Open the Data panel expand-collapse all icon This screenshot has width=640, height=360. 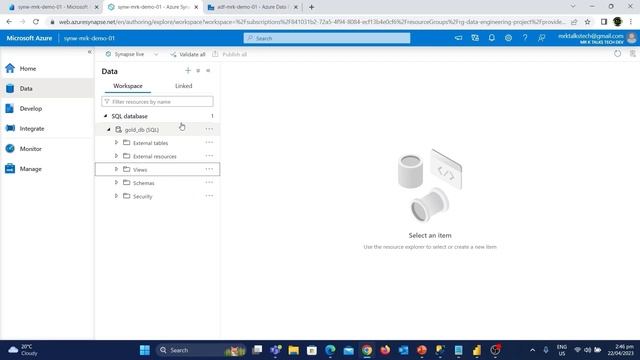click(198, 71)
